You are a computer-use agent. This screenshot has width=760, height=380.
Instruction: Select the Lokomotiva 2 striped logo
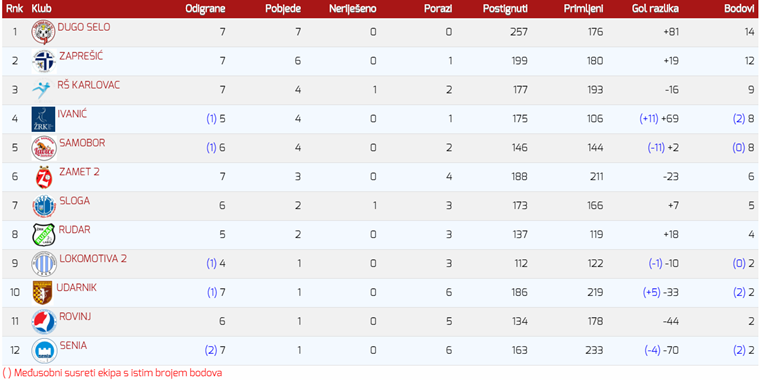(x=44, y=264)
